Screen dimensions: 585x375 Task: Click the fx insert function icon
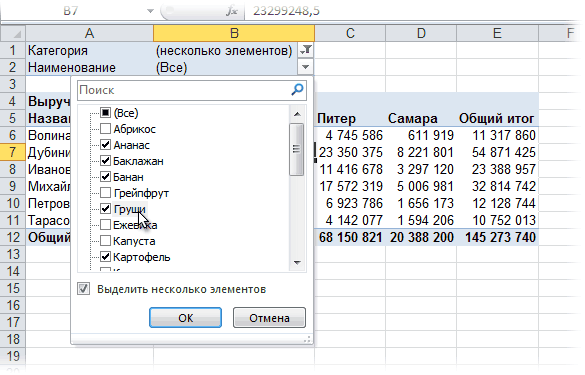232,11
